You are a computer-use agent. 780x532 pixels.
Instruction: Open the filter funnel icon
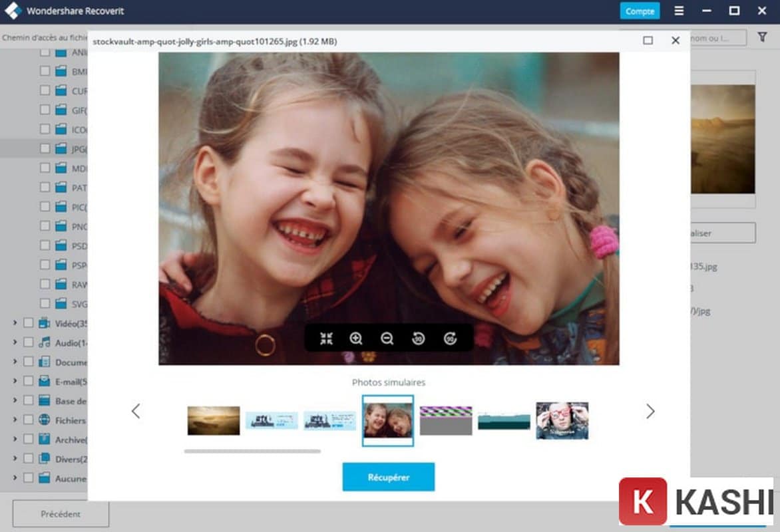tap(763, 37)
